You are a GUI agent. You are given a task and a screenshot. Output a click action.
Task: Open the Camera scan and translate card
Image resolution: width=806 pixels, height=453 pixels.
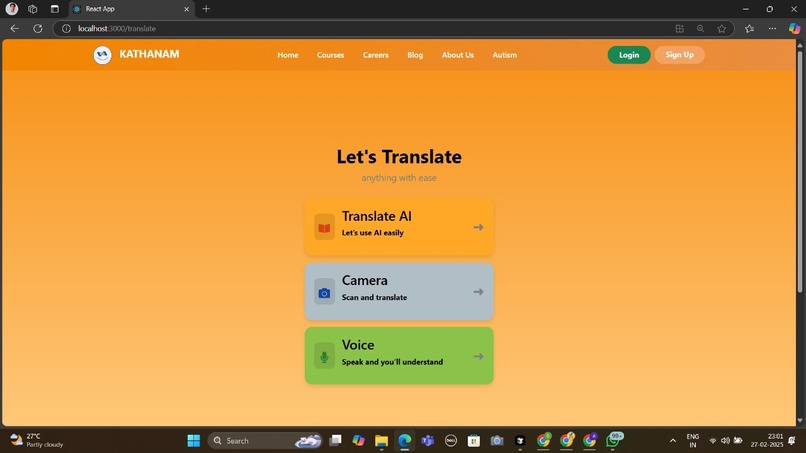click(x=399, y=292)
